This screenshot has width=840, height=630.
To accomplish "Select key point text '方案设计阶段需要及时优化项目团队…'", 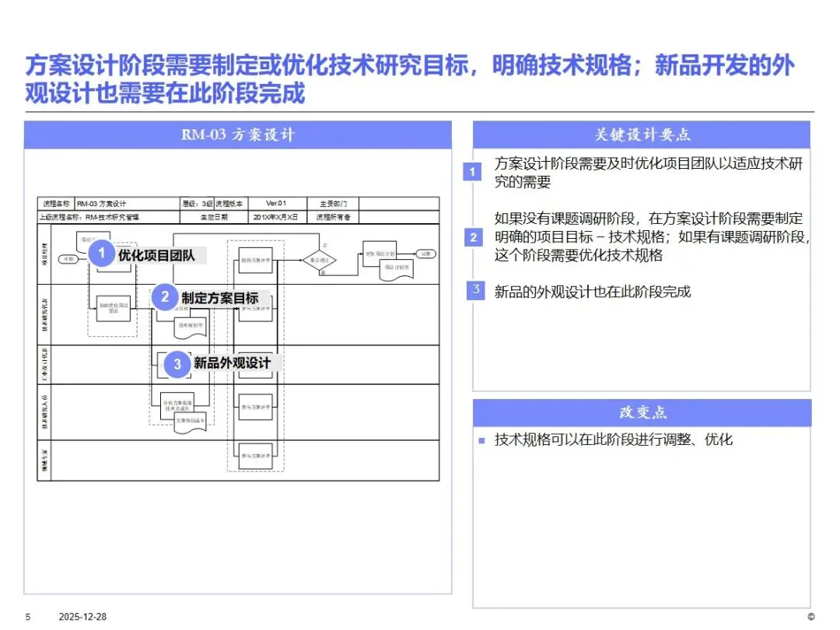I will tap(648, 173).
